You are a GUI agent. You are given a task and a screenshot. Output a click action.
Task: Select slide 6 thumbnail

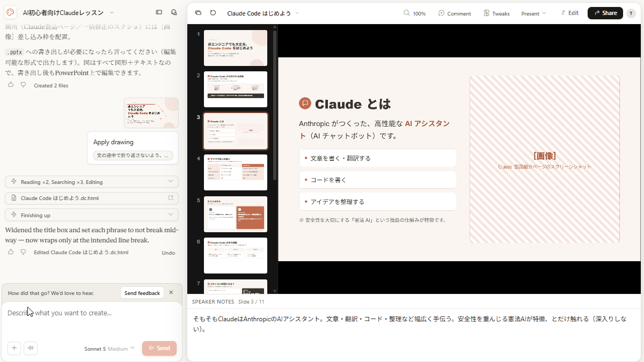(236, 255)
